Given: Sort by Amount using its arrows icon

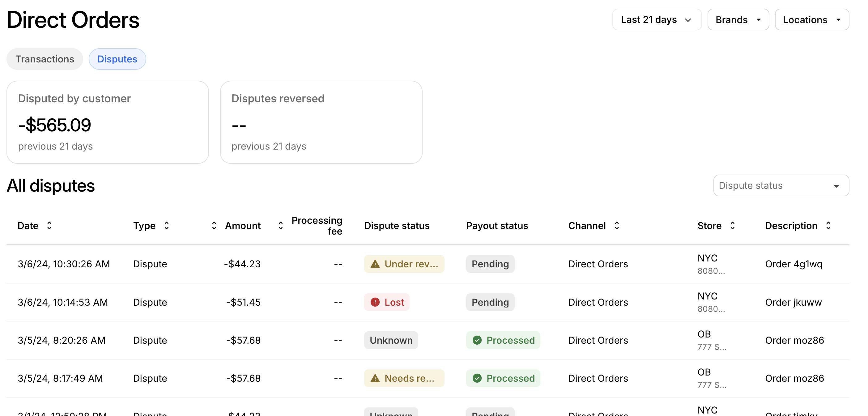Looking at the screenshot, I should click(214, 225).
